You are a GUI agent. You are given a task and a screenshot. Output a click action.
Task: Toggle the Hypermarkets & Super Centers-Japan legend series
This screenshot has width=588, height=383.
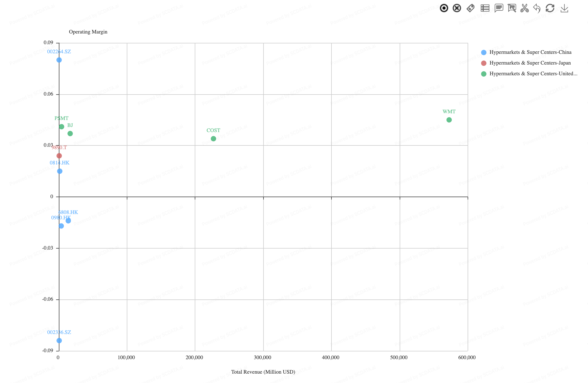click(530, 63)
